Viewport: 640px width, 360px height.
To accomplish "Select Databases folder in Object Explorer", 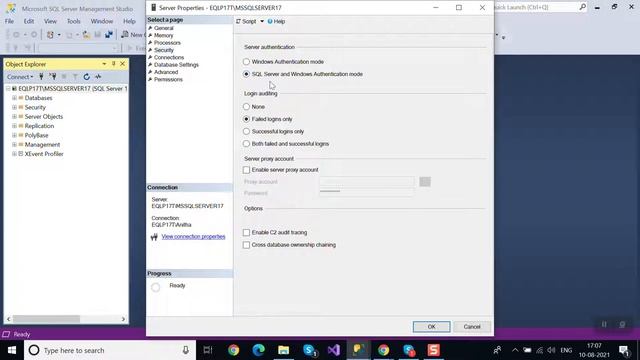I will tap(38, 98).
